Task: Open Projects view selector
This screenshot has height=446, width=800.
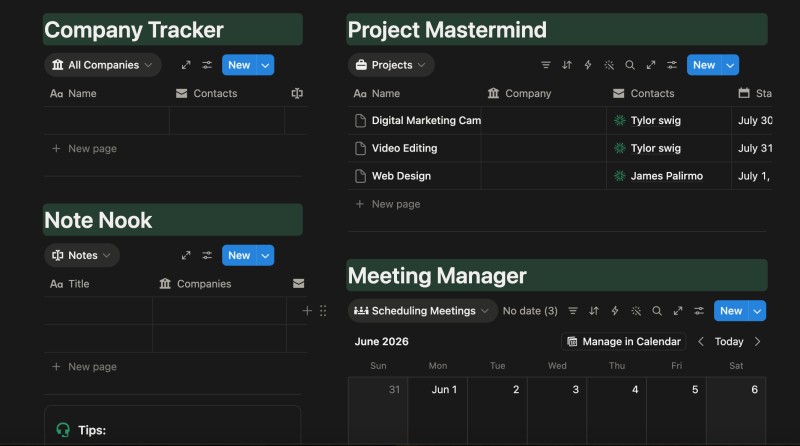Action: point(391,65)
